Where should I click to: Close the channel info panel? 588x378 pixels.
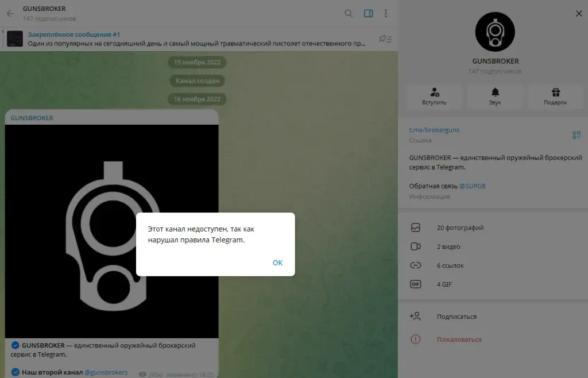pyautogui.click(x=579, y=14)
